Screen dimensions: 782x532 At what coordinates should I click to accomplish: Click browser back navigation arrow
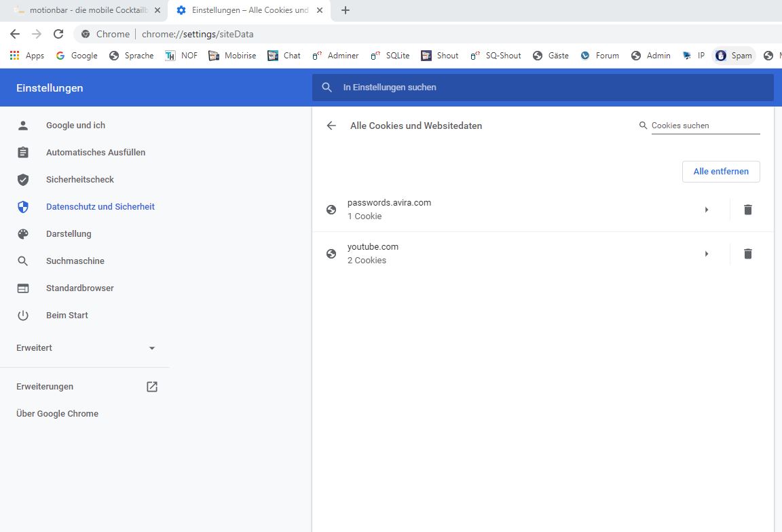[x=15, y=34]
